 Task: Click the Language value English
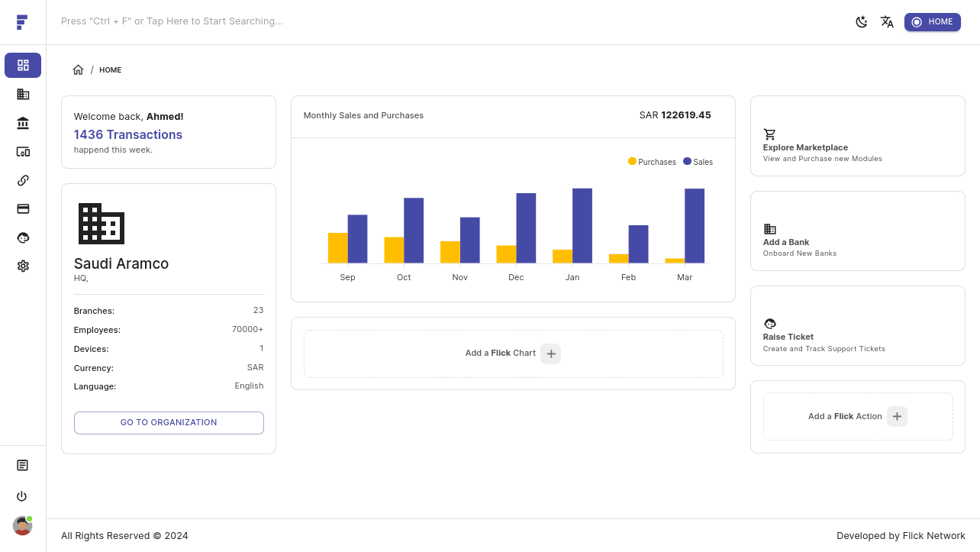pyautogui.click(x=249, y=386)
